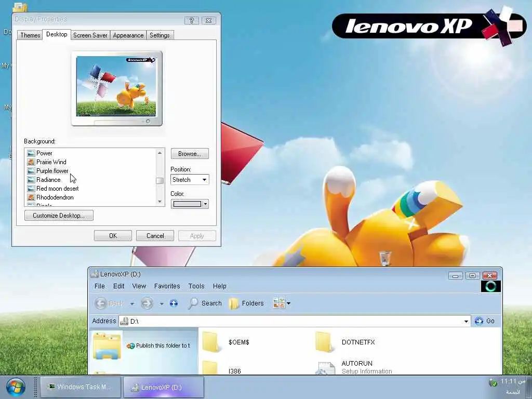Open the Tools menu
This screenshot has height=399, width=532.
coord(196,286)
